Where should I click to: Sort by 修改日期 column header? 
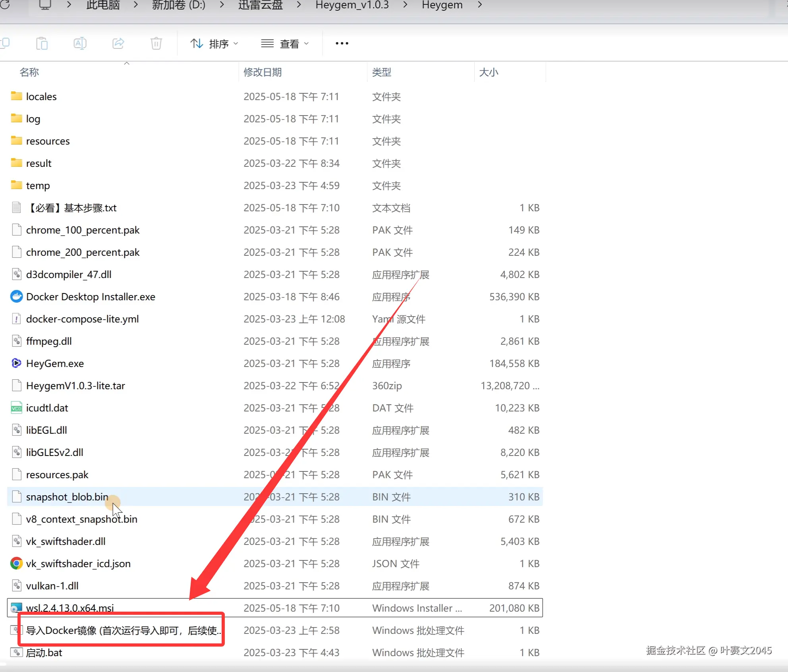[263, 72]
